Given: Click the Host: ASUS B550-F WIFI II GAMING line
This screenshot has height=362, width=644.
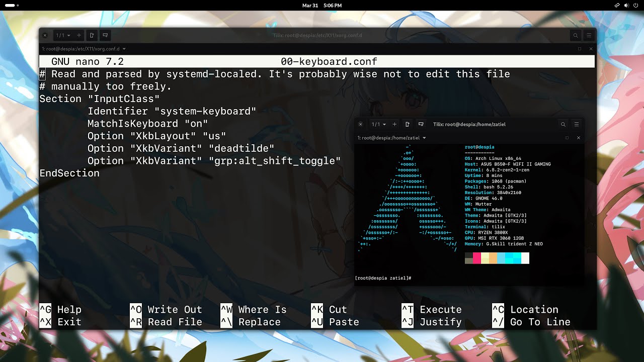Looking at the screenshot, I should pos(508,164).
